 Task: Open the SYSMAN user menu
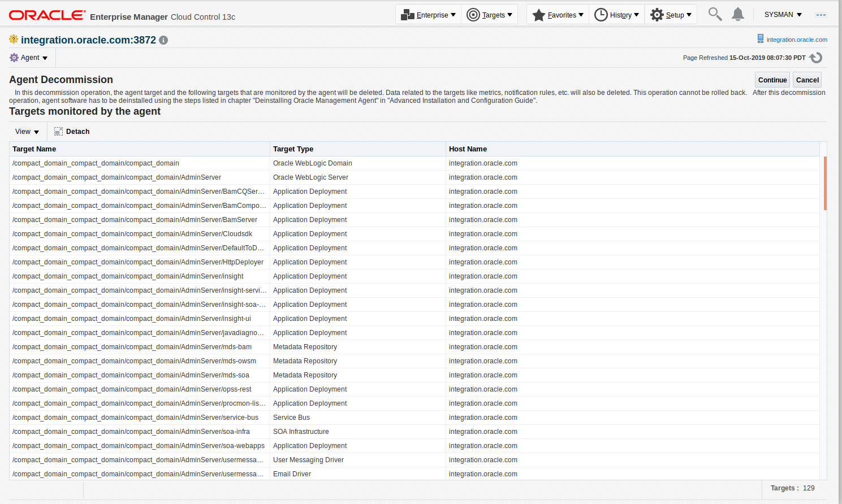pos(783,15)
